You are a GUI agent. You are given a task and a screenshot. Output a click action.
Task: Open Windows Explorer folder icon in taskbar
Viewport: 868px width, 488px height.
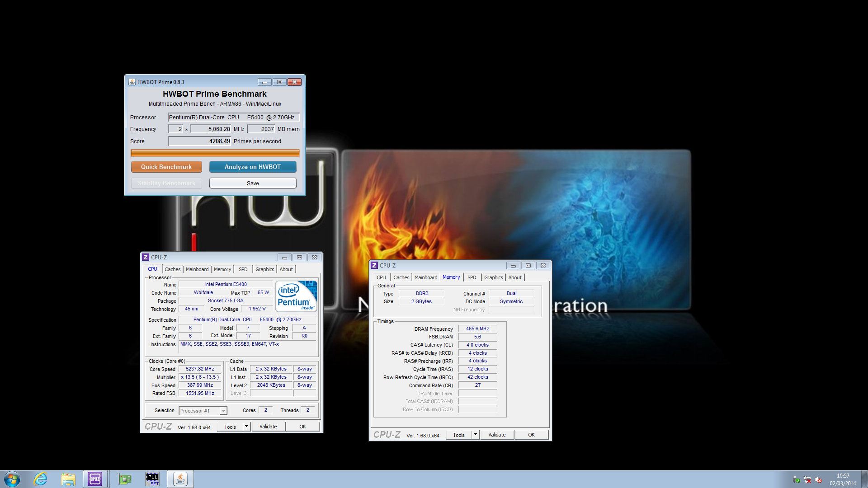pyautogui.click(x=68, y=479)
